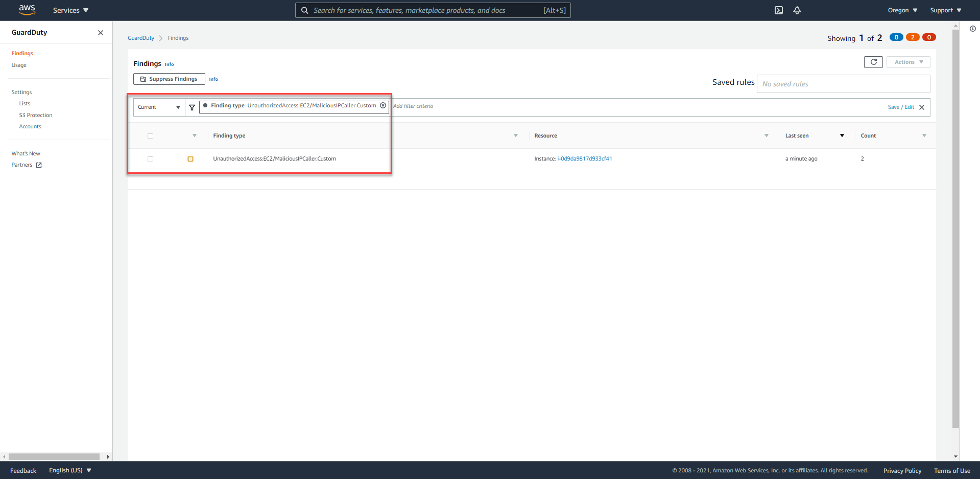Sort by the Last seen column arrow

click(x=842, y=135)
